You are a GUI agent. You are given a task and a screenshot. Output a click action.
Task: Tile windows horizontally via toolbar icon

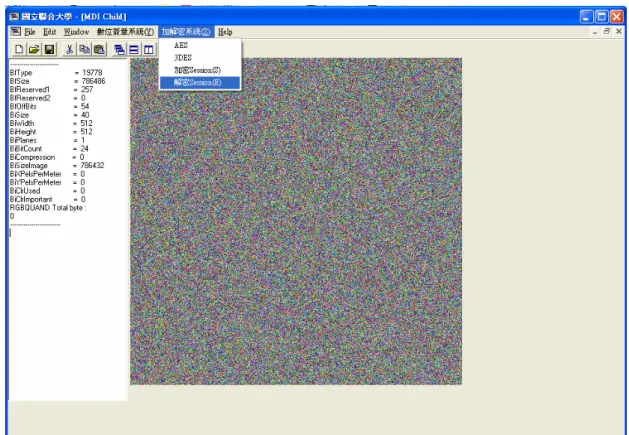(134, 50)
